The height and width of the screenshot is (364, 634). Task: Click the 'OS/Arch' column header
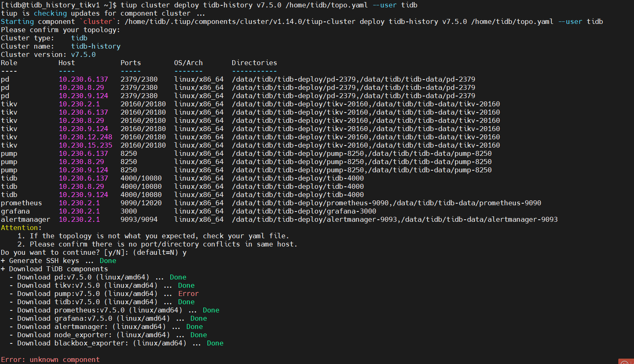pyautogui.click(x=188, y=63)
